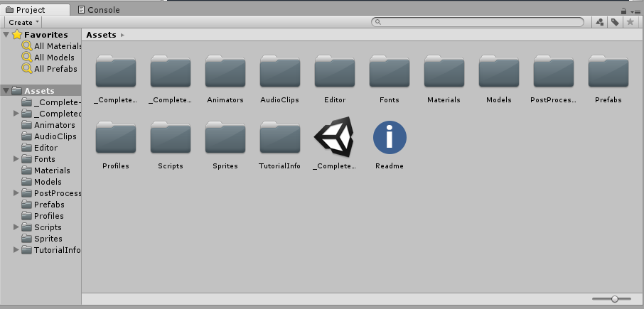This screenshot has width=644, height=309.
Task: Collapse the Assets tree root
Action: click(6, 91)
